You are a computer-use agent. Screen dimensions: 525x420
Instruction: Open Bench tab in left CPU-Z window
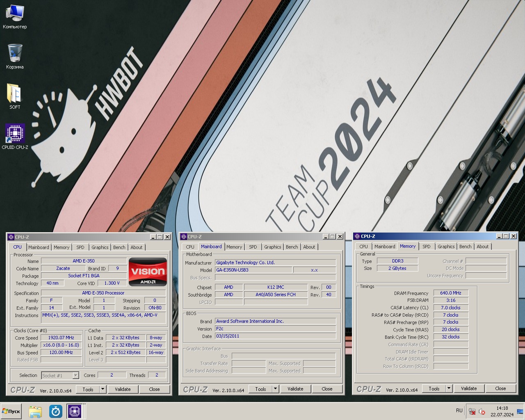[119, 247]
